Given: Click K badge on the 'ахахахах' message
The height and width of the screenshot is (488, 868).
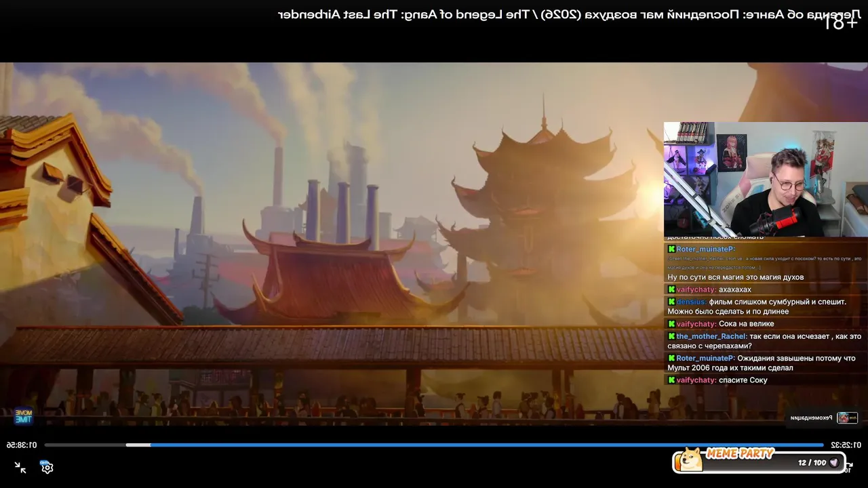Looking at the screenshot, I should click(x=671, y=289).
